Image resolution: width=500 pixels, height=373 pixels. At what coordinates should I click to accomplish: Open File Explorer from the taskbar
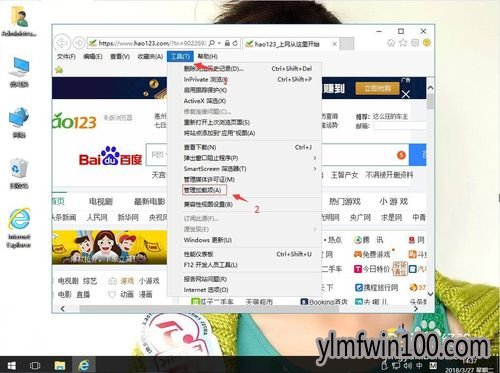60,365
